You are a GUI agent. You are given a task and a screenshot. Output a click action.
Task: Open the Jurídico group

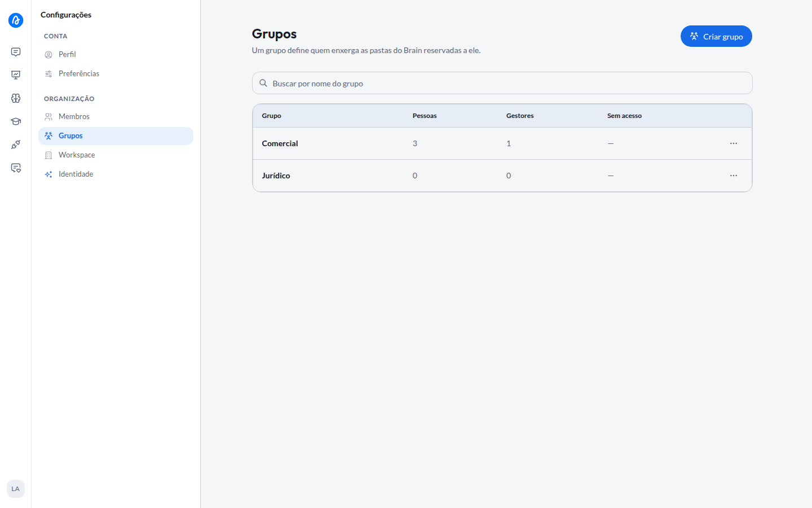coord(276,176)
